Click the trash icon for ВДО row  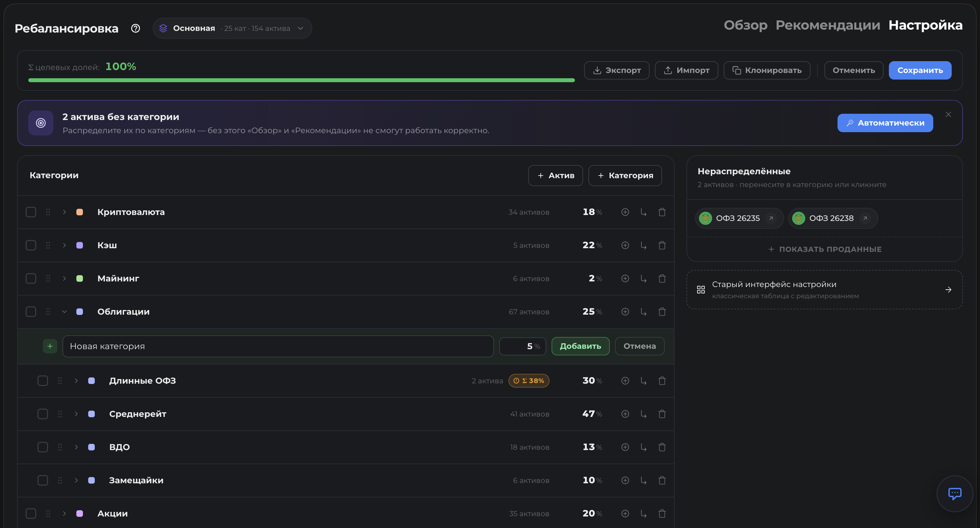(x=662, y=447)
